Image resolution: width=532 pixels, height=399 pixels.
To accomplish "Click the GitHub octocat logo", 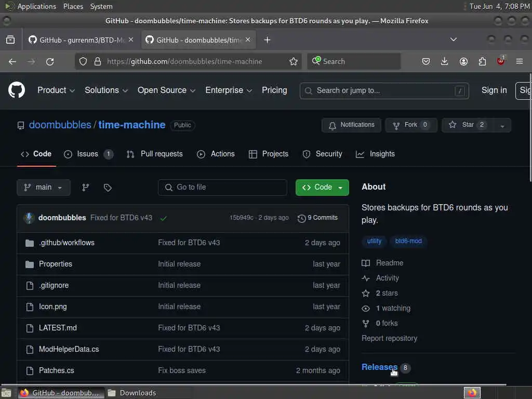I will [17, 90].
